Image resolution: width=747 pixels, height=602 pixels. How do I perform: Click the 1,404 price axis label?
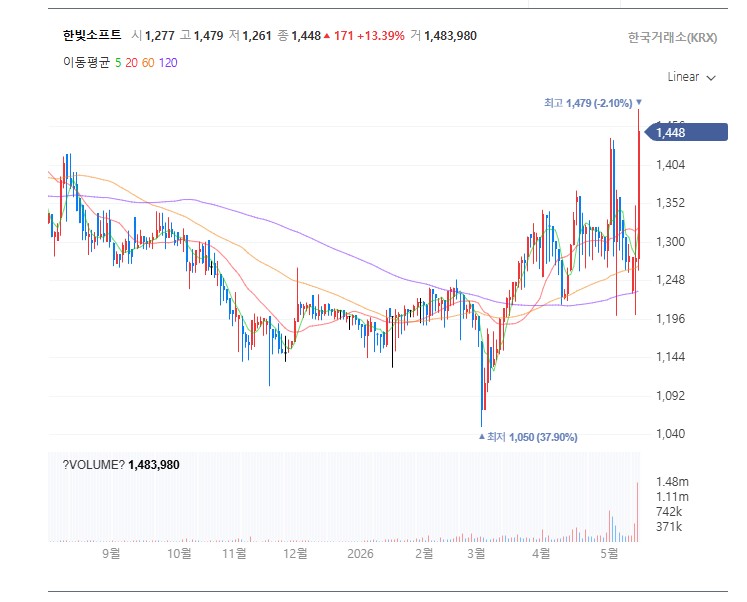(x=670, y=165)
